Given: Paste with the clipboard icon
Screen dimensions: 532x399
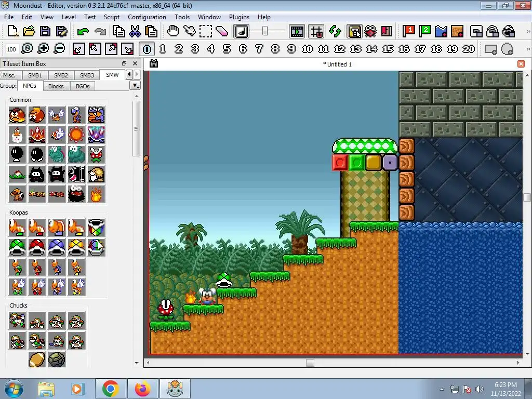Looking at the screenshot, I should pyautogui.click(x=151, y=31).
